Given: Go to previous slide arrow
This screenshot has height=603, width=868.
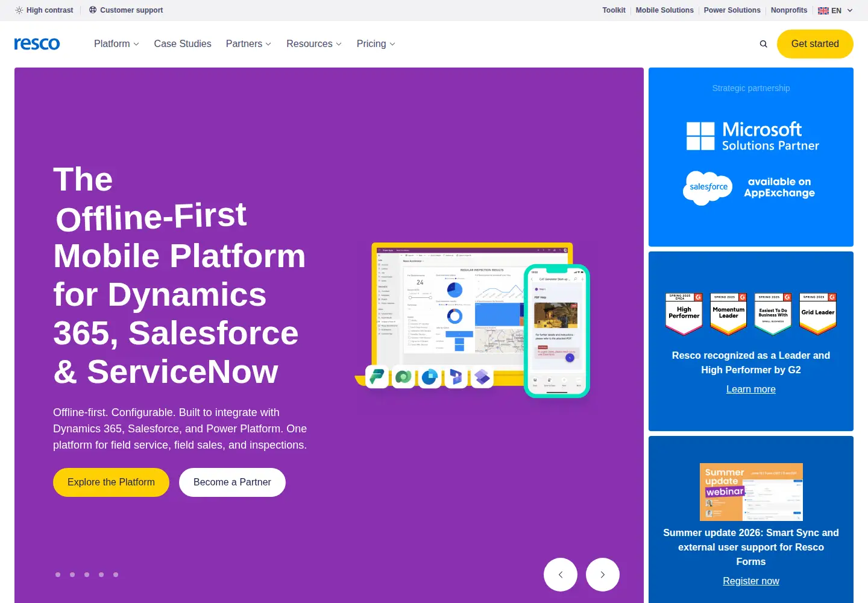Looking at the screenshot, I should (x=561, y=575).
